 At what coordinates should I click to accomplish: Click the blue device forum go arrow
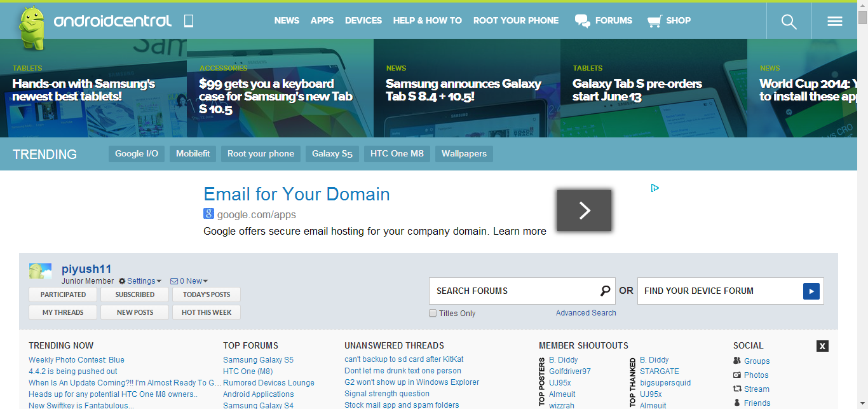811,291
